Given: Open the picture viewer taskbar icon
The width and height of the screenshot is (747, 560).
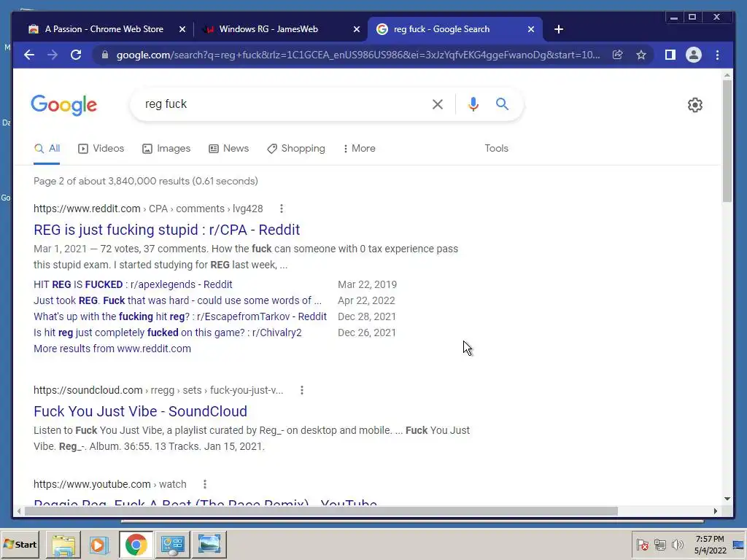Looking at the screenshot, I should [x=209, y=544].
